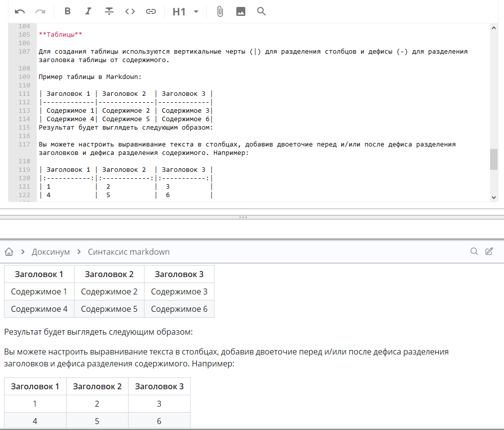This screenshot has width=504, height=430.
Task: Click the edit page pencil icon
Action: pyautogui.click(x=489, y=251)
